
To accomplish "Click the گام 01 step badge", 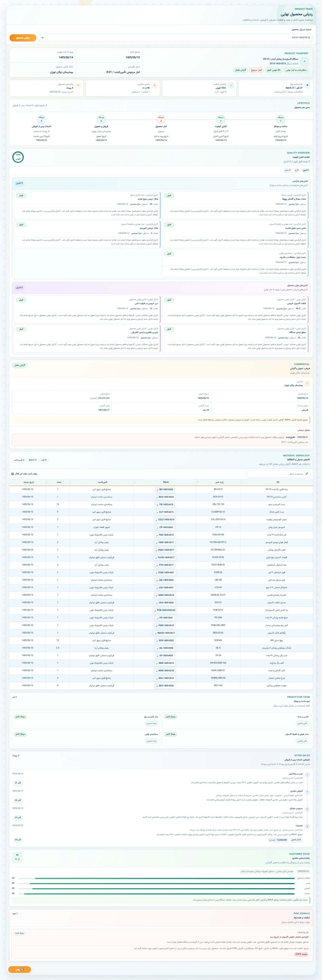I will click(x=18, y=783).
